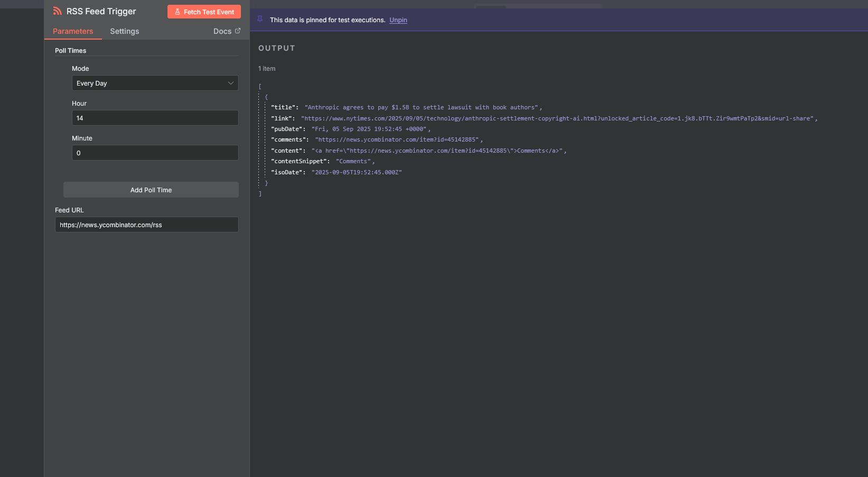Switch to the Parameters tab
Image resolution: width=868 pixels, height=477 pixels.
tap(73, 31)
